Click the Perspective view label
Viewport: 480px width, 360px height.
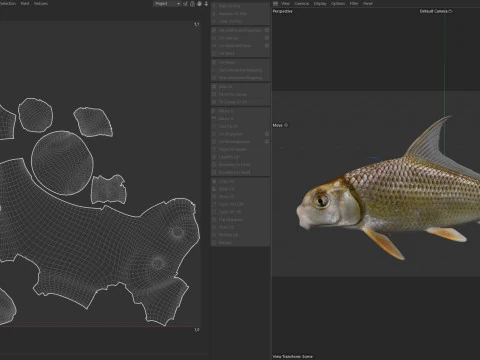coord(282,11)
